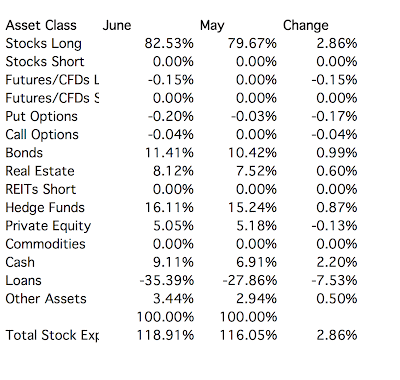Click the June total 100.00% cell
The image size is (400, 380).
click(x=165, y=317)
